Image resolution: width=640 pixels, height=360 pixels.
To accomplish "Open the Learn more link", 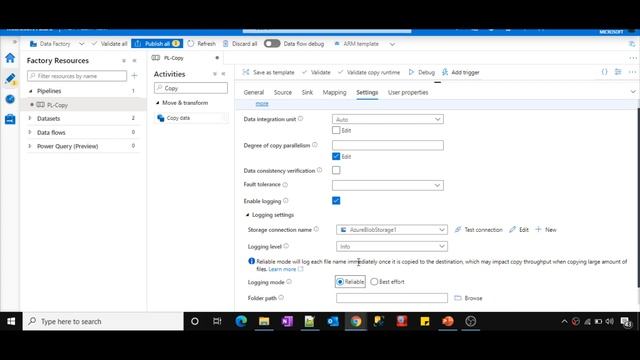I will [282, 269].
